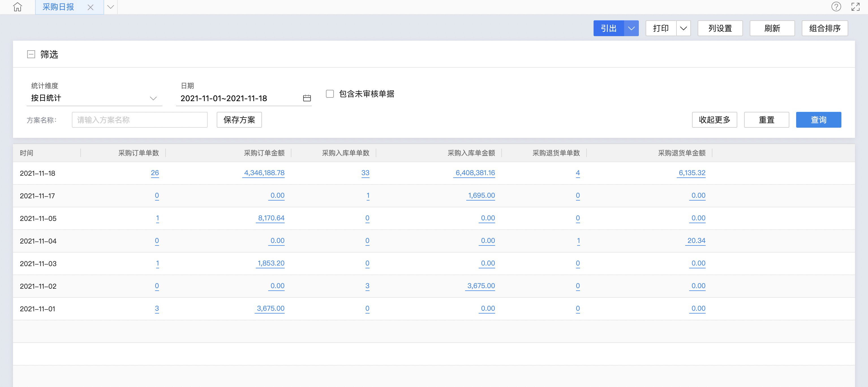The image size is (868, 387).
Task: Enable 包含未审核单据 checkbox
Action: 330,94
